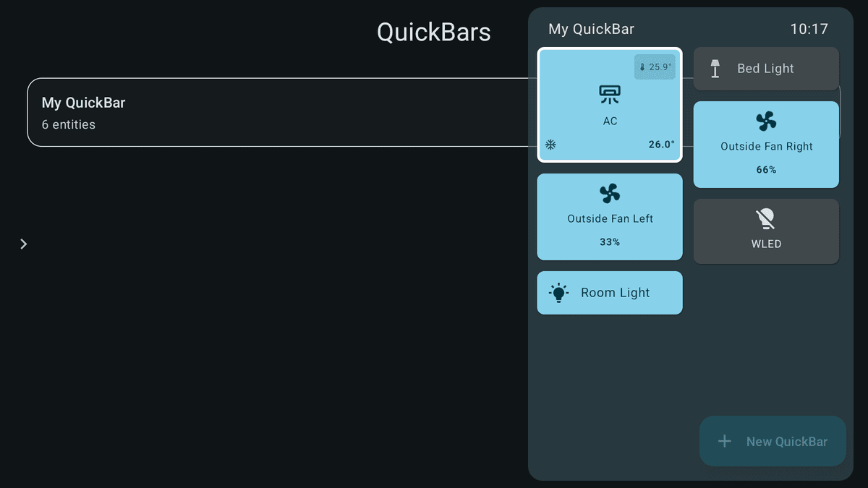Screen dimensions: 868x488
Task: Create a New QuickBar
Action: click(x=773, y=441)
